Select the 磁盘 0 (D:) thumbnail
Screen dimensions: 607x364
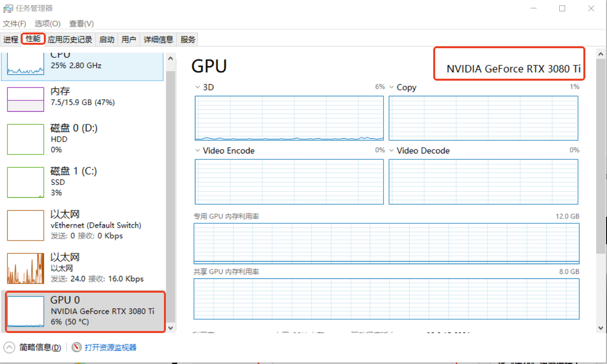[x=26, y=139]
